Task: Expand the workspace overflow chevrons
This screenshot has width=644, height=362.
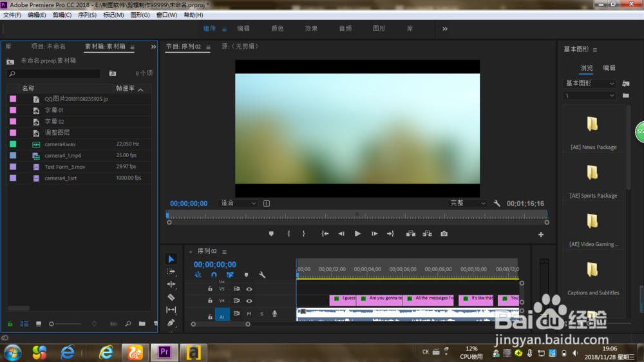Action: tap(445, 29)
